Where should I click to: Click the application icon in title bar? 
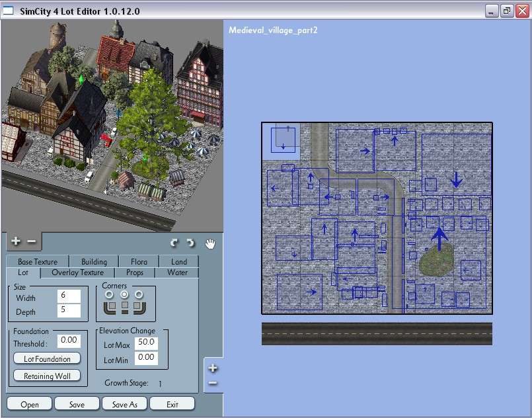(x=8, y=11)
